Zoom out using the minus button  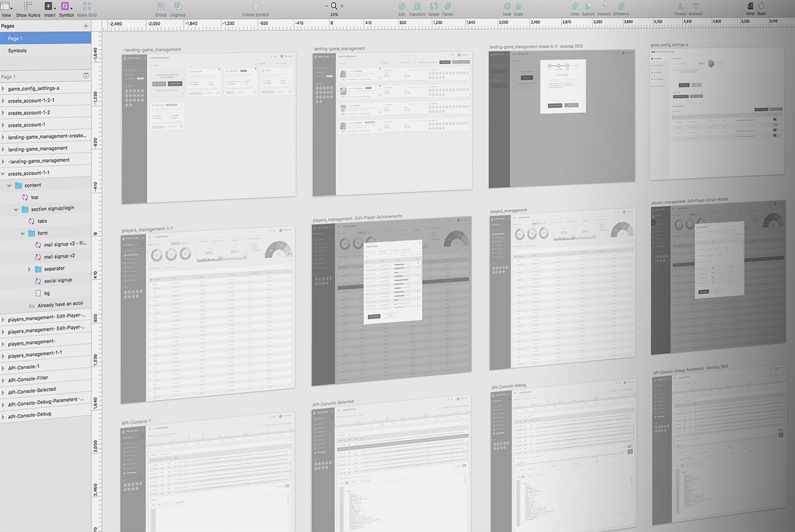tap(326, 6)
